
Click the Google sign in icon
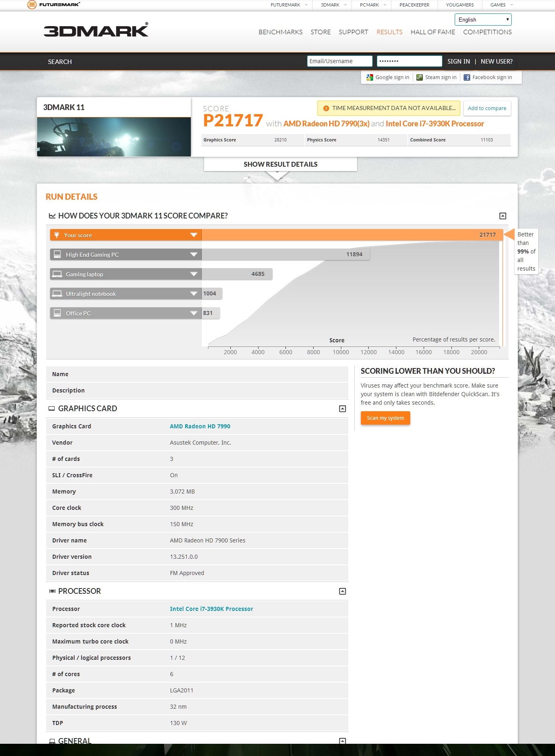pos(370,77)
